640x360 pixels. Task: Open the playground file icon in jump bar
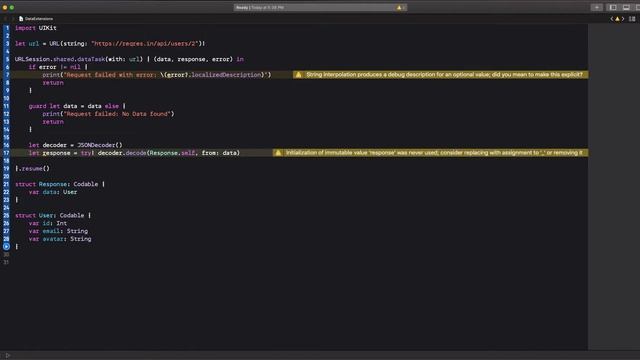coord(21,19)
